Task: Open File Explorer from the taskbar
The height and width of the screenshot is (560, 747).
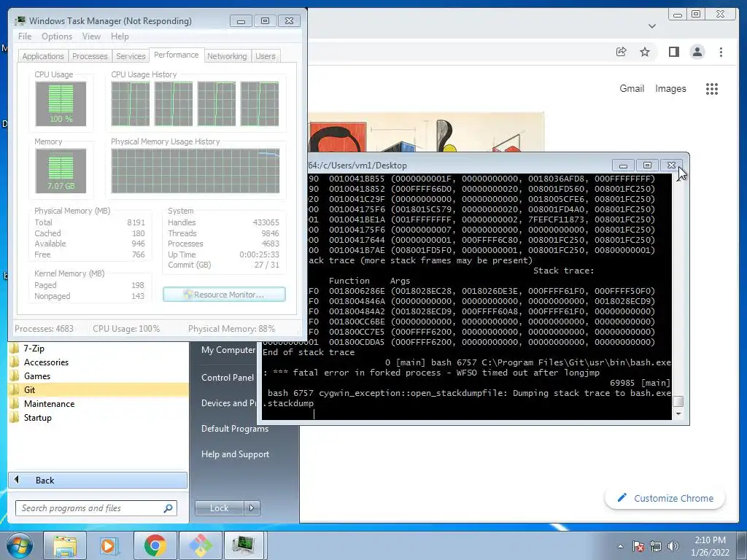Action: coord(65,545)
